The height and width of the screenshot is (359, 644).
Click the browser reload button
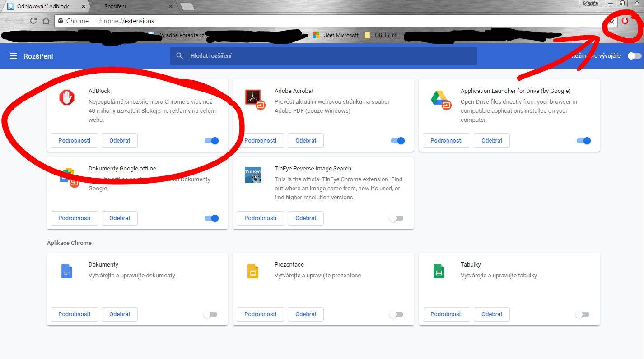33,21
